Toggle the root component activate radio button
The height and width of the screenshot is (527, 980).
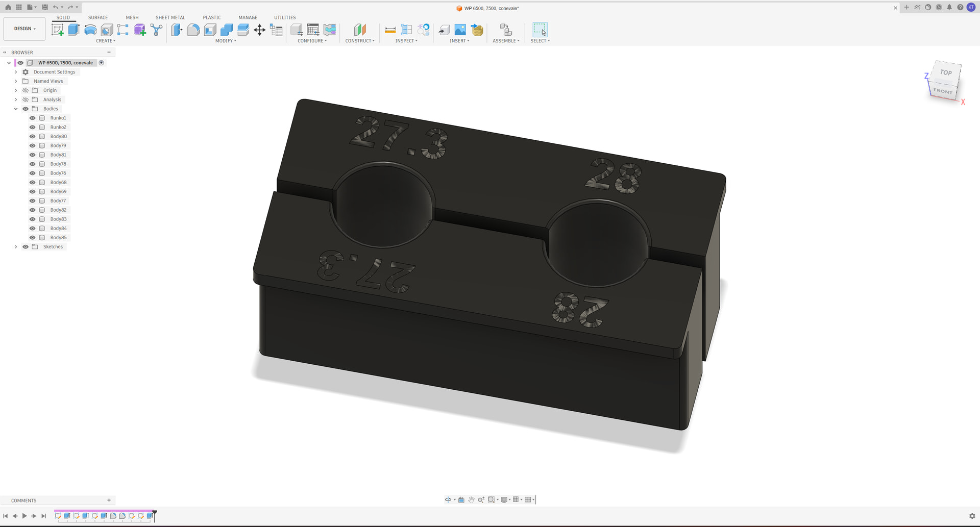[x=102, y=63]
